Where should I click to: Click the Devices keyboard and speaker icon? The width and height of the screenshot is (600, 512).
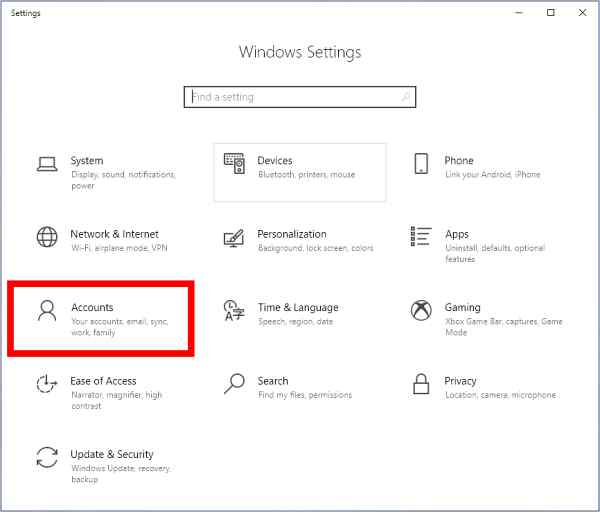click(234, 163)
